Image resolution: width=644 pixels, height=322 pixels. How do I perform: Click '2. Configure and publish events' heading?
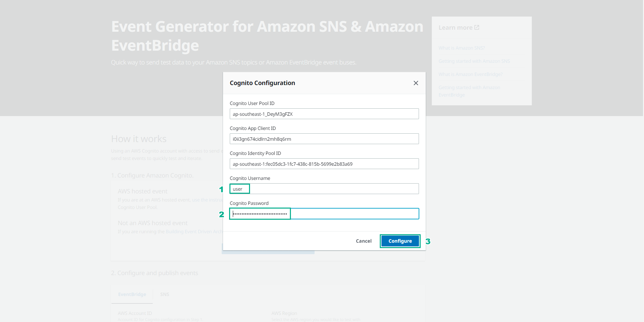pyautogui.click(x=155, y=273)
